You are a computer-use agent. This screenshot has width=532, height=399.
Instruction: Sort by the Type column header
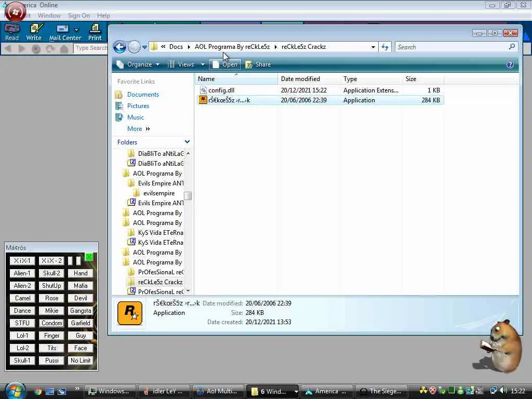(x=371, y=79)
